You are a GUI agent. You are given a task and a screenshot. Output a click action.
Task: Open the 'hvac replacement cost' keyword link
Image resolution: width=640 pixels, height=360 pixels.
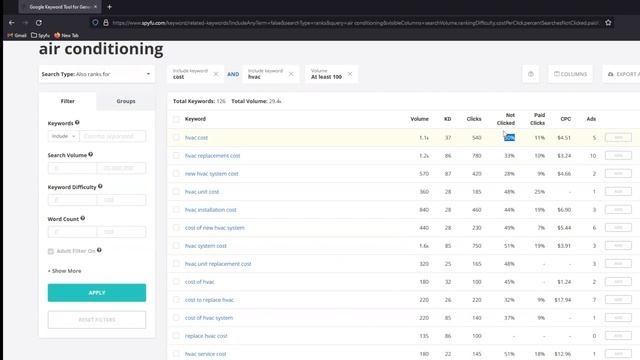(212, 156)
